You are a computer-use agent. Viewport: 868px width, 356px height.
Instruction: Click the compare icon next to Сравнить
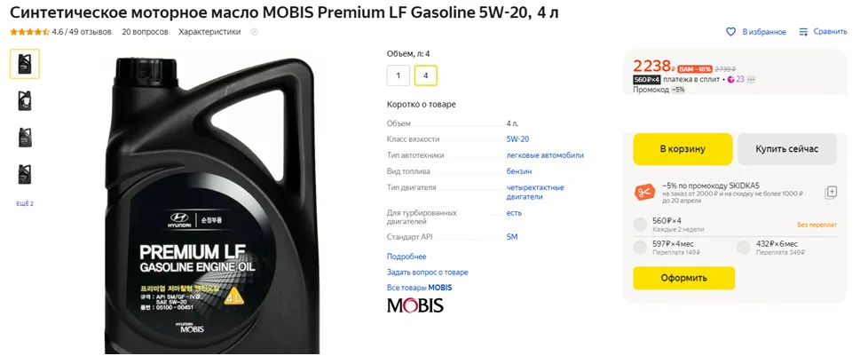point(804,32)
